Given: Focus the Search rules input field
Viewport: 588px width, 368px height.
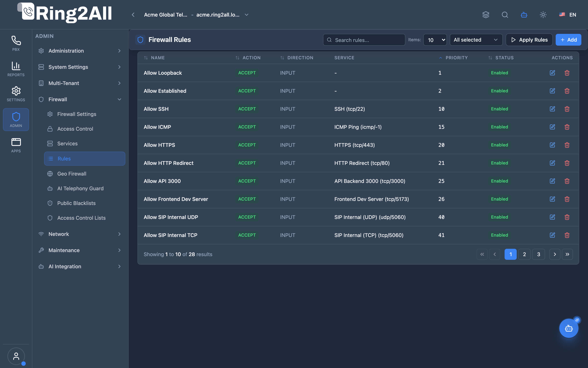Looking at the screenshot, I should pos(364,40).
